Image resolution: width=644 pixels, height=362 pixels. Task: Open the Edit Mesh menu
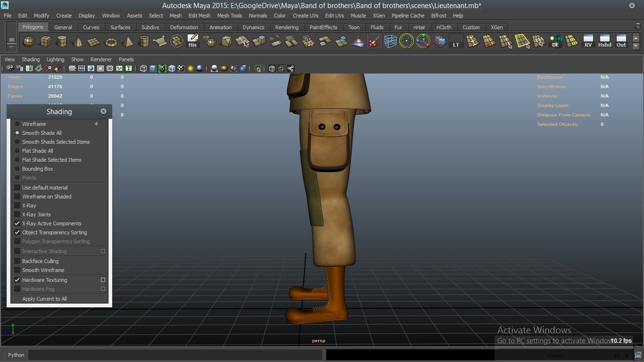pyautogui.click(x=199, y=16)
